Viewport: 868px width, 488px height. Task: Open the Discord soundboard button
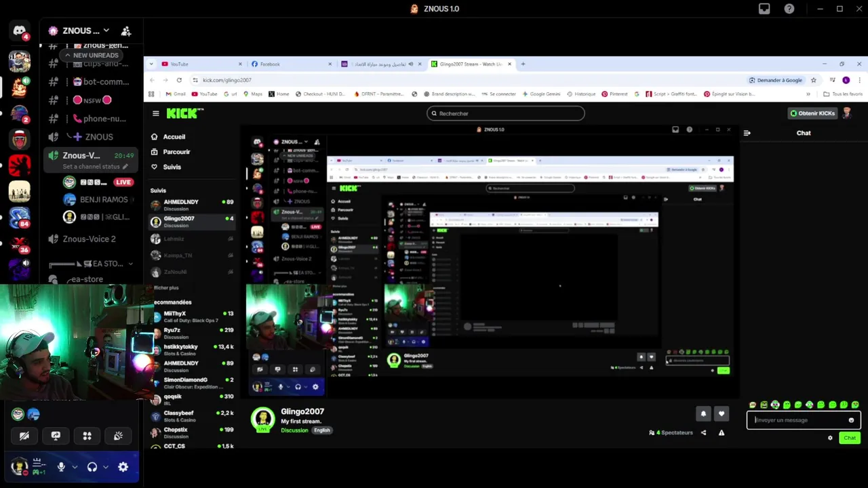click(118, 436)
